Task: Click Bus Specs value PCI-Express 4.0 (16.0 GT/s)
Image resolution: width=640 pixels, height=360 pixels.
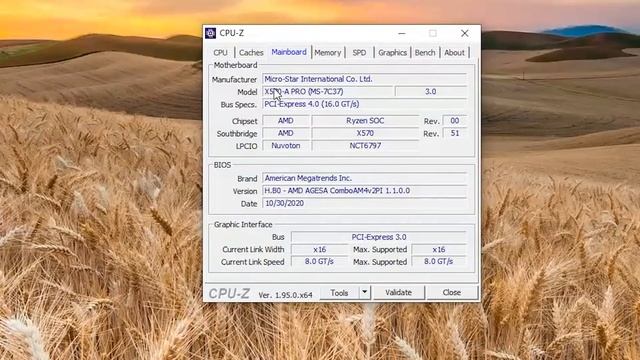Action: tap(364, 104)
